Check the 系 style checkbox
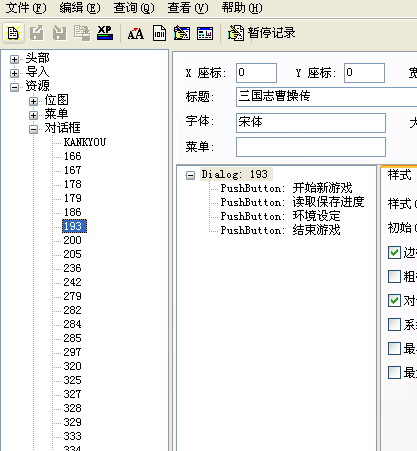Viewport: 417px width, 451px height. point(394,324)
